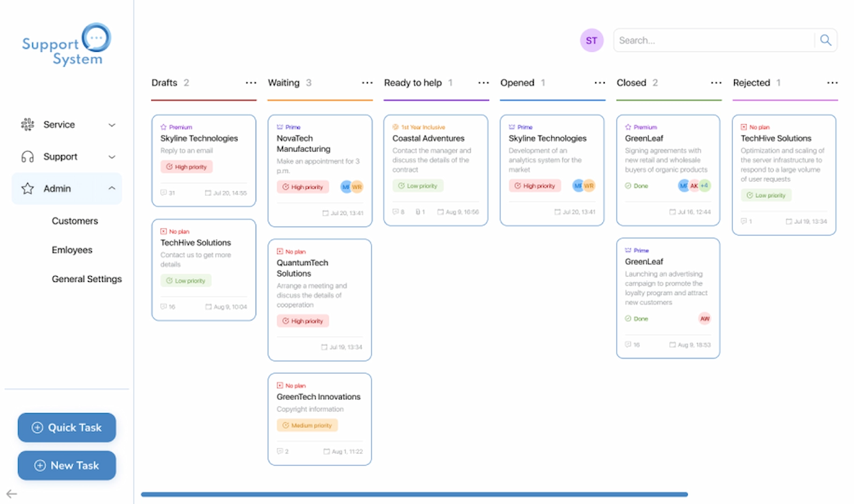Open Customers under Admin
854x504 pixels.
point(75,221)
